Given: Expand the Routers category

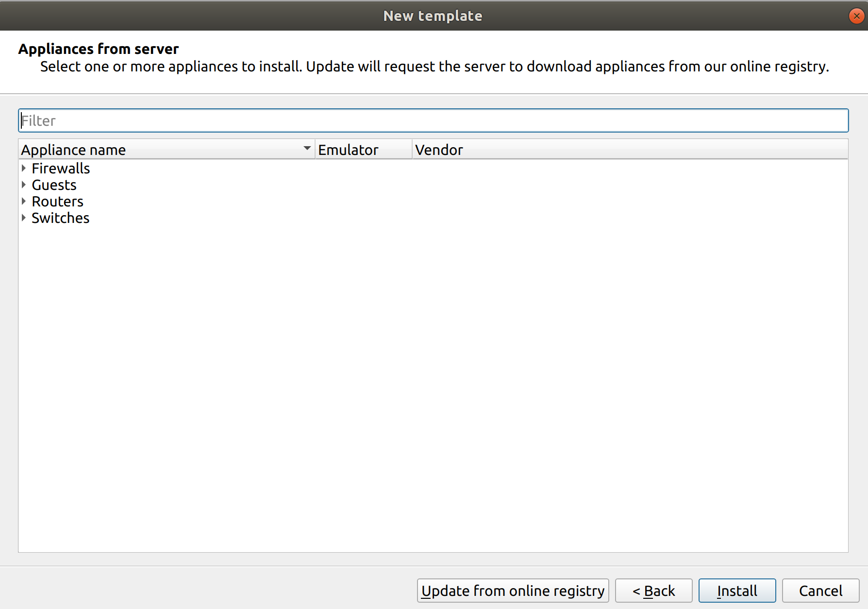Looking at the screenshot, I should tap(24, 201).
